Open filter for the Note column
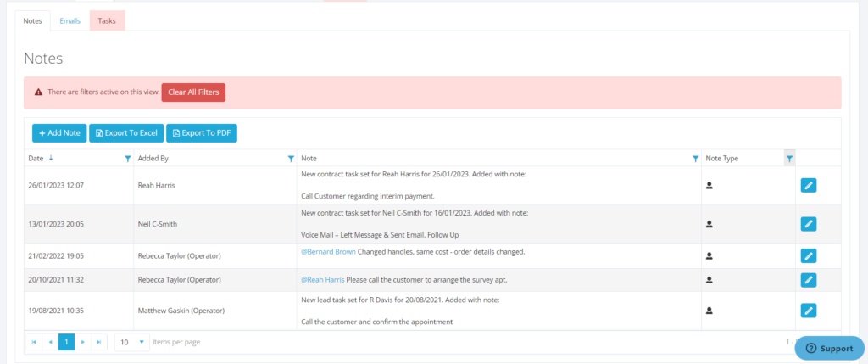868x364 pixels. point(695,159)
